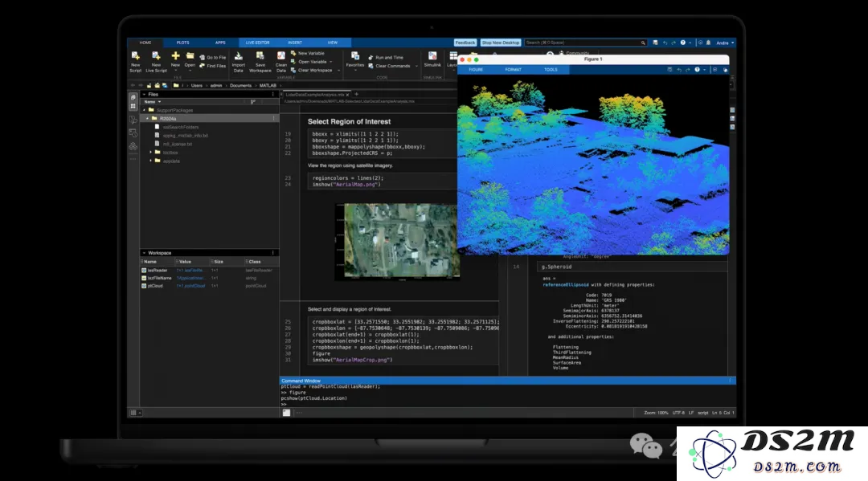Image resolution: width=868 pixels, height=481 pixels.
Task: Collapse the SupportPackages folder
Action: coord(145,110)
